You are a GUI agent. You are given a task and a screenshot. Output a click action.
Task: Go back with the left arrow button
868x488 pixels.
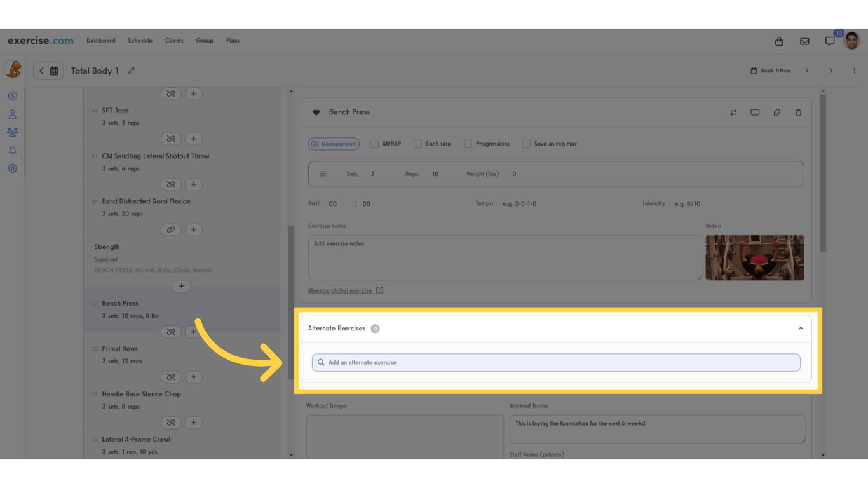tap(41, 71)
